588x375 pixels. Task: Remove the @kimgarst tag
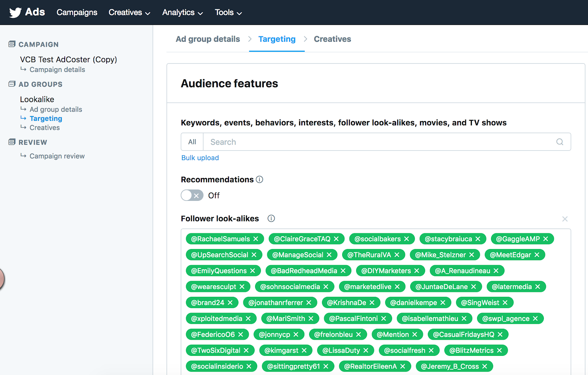[x=304, y=350]
